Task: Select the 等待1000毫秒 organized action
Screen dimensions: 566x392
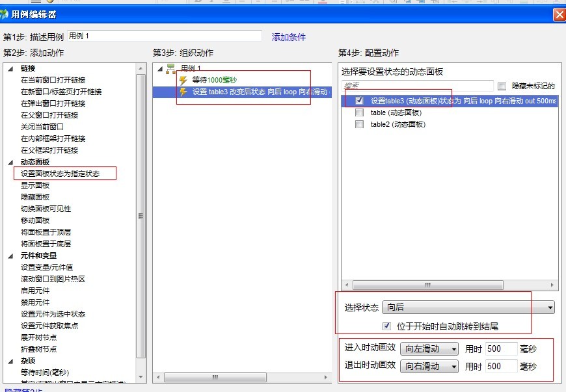Action: pyautogui.click(x=215, y=80)
